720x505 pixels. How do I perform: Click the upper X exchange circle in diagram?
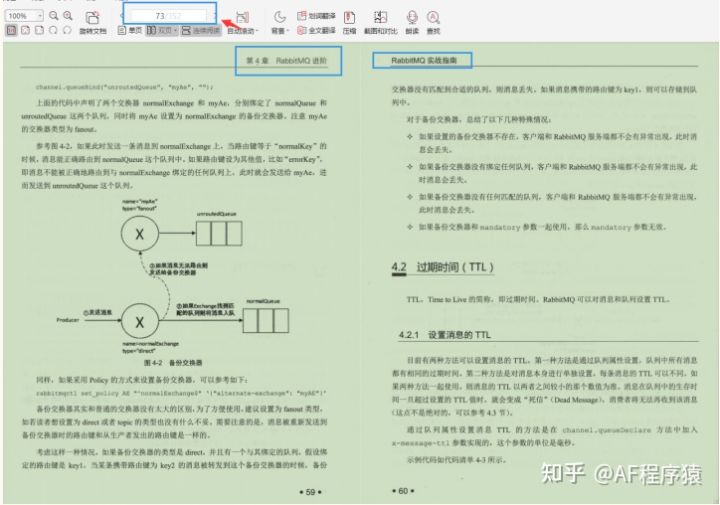tap(140, 234)
